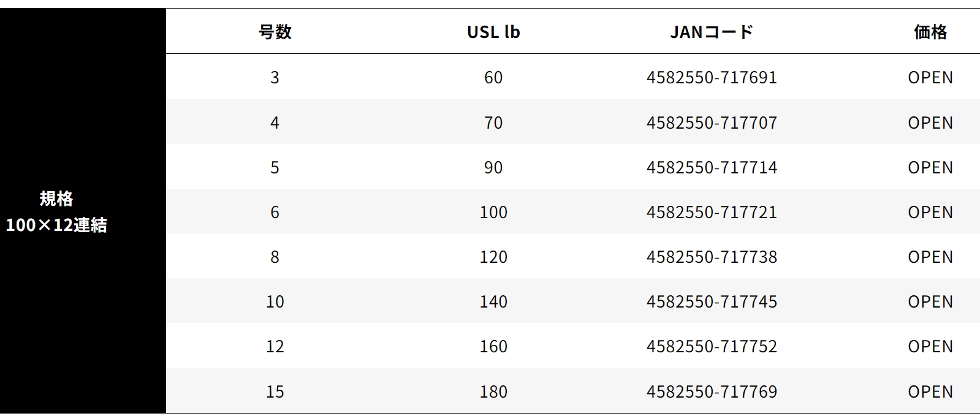This screenshot has height=416, width=980.
Task: Click the JANコード column header
Action: 712,32
